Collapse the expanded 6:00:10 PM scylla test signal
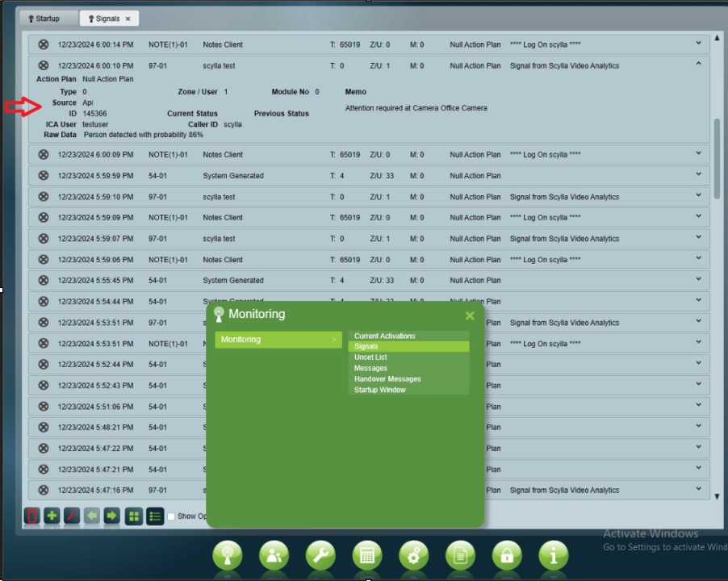Viewport: 728px width, 581px height. click(698, 65)
